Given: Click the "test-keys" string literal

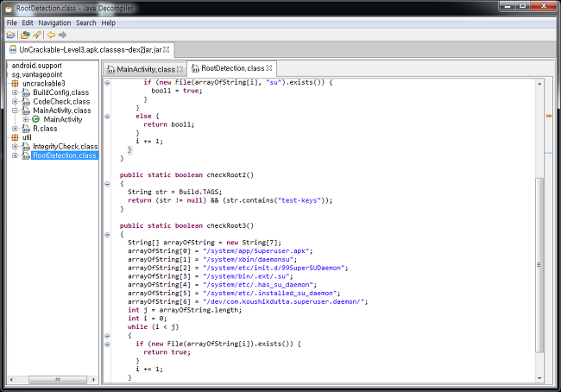Looking at the screenshot, I should click(x=299, y=200).
